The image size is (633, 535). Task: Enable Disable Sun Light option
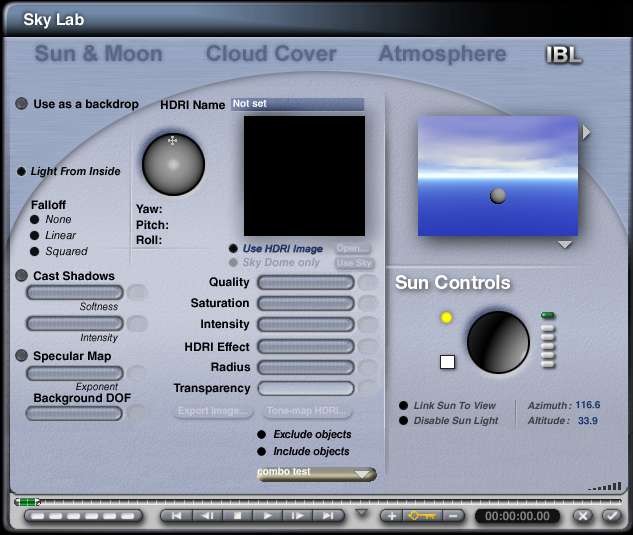pyautogui.click(x=404, y=421)
